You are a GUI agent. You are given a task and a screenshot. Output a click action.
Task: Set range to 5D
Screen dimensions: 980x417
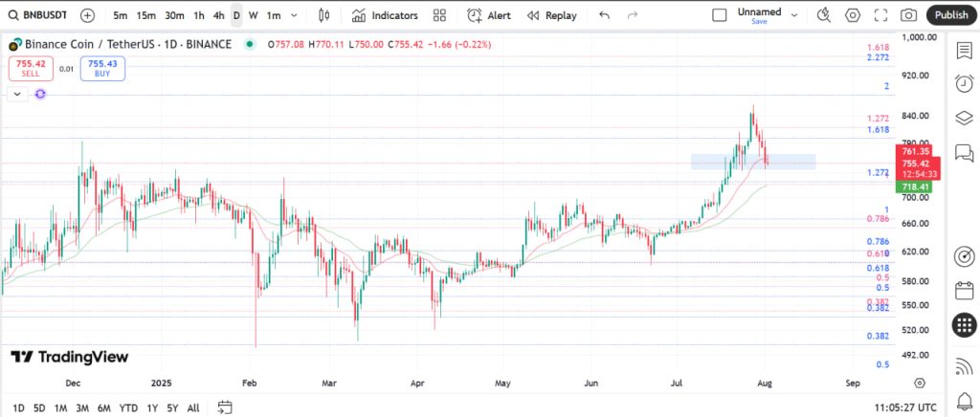click(39, 408)
